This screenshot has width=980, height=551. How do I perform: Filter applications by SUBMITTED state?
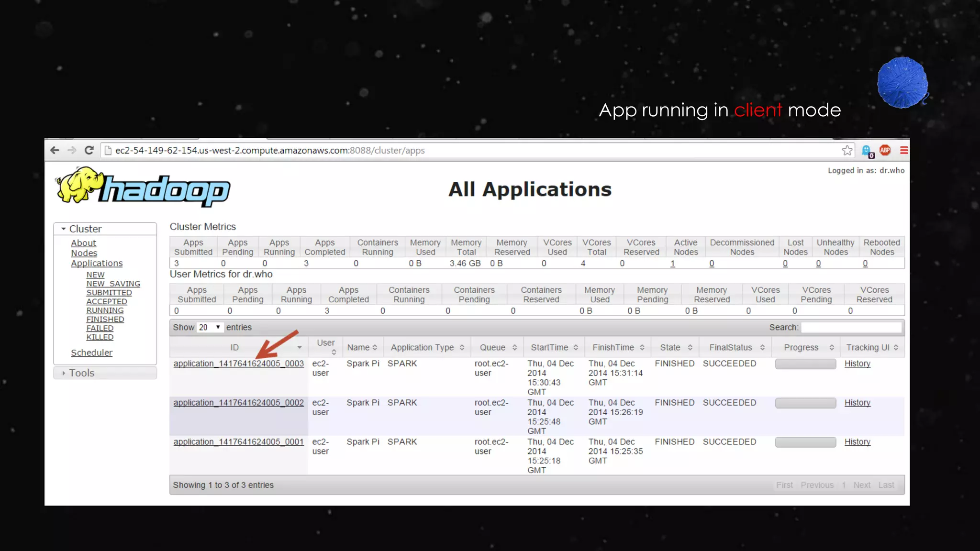click(x=109, y=293)
